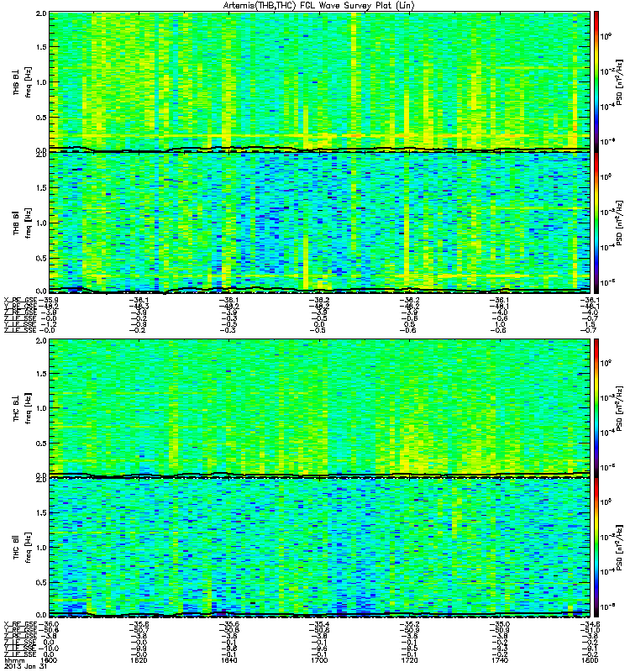The image size is (630, 672).
Task: Click the '1.0' frequency tick of the THC B∥ panel
Action: click(41, 548)
